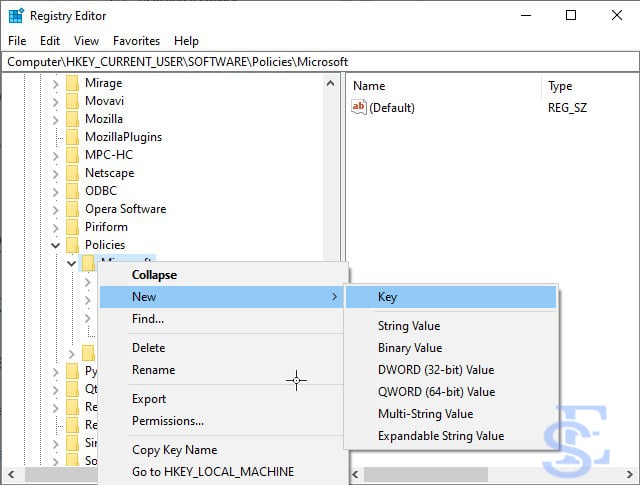Collapse the Policies tree node
640x485 pixels.
tap(56, 245)
